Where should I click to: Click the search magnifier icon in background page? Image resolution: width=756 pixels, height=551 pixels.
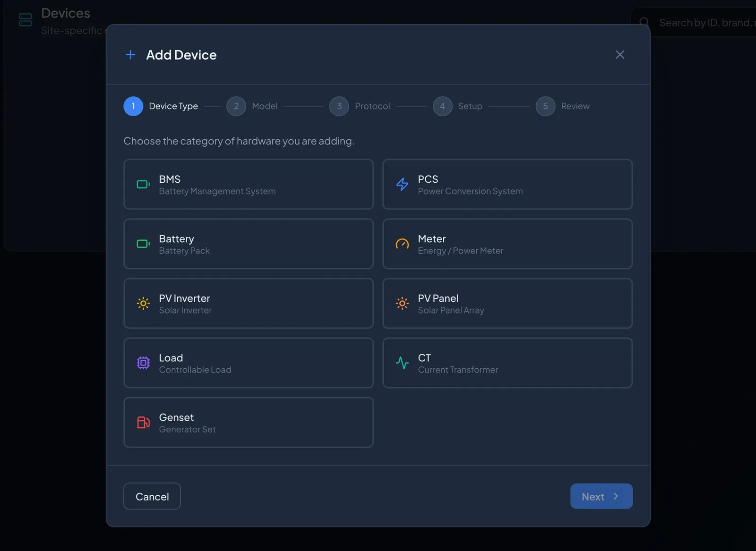click(x=644, y=22)
